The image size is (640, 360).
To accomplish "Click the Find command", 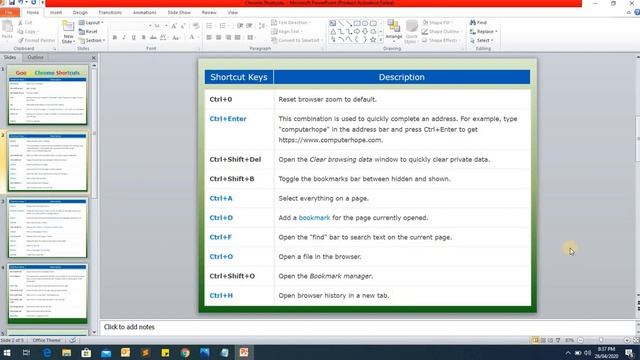I will [x=478, y=22].
